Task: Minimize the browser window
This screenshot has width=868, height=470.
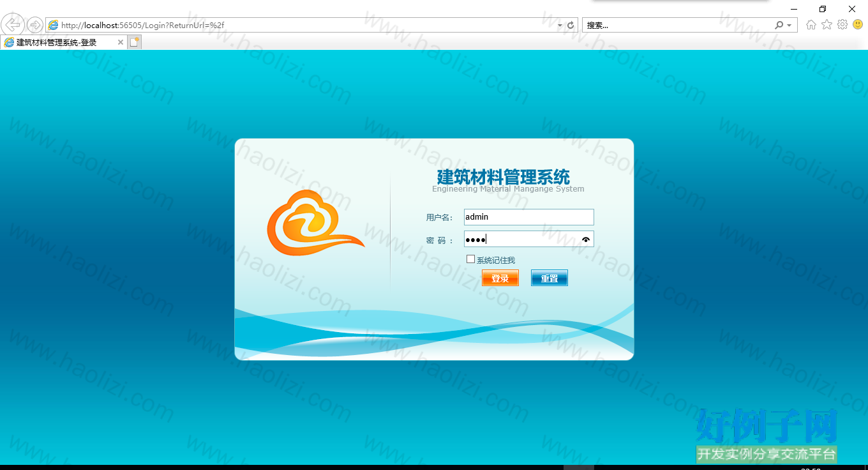Action: click(x=794, y=9)
